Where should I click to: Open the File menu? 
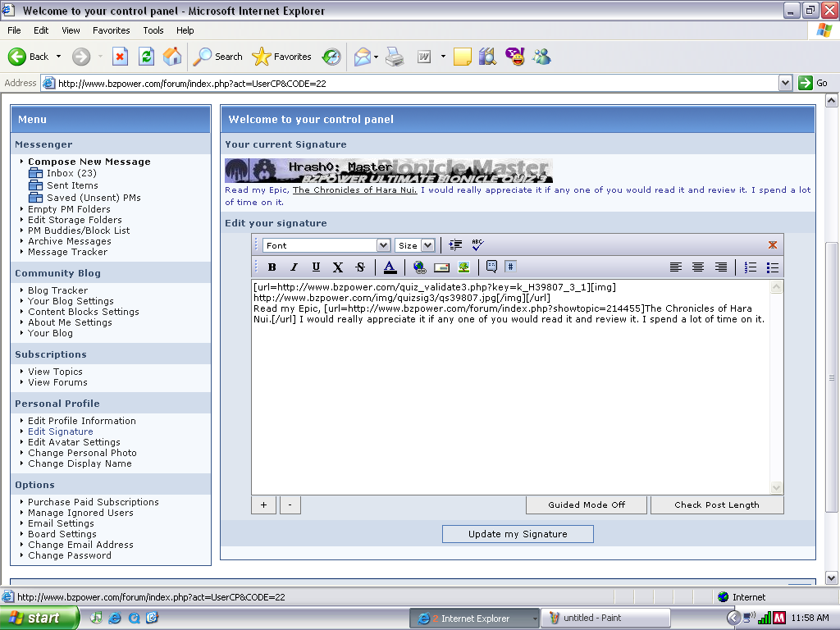pos(14,30)
